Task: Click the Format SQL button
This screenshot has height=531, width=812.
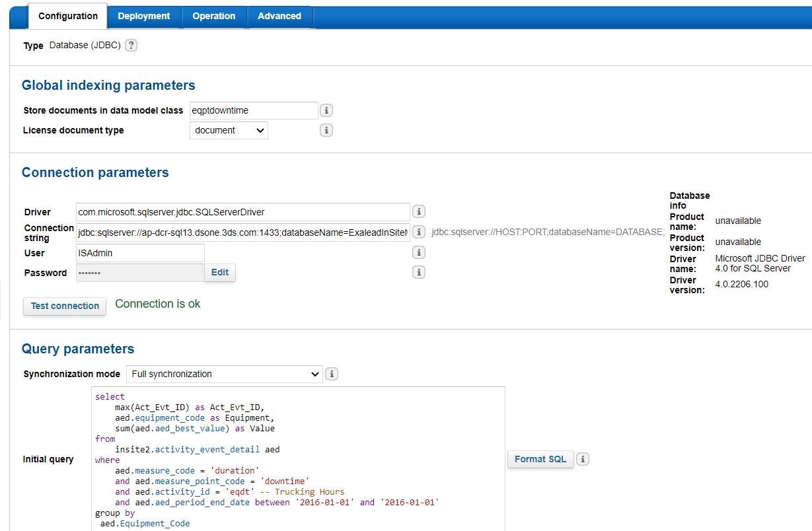Action: (x=540, y=459)
